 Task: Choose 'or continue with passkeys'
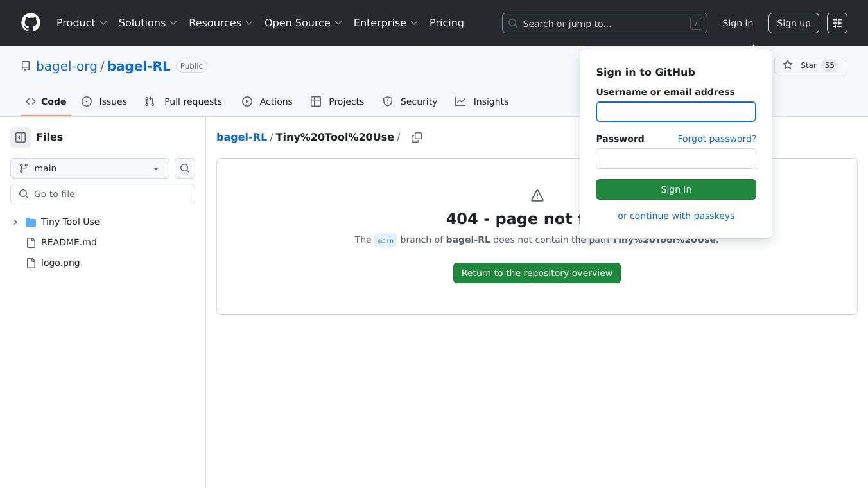point(676,216)
